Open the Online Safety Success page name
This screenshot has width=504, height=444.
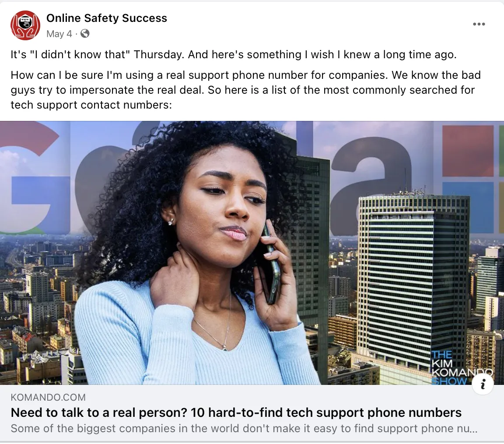point(107,18)
